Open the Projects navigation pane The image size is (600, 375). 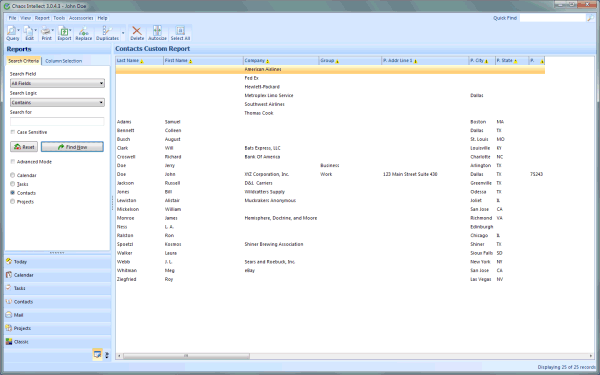point(58,328)
